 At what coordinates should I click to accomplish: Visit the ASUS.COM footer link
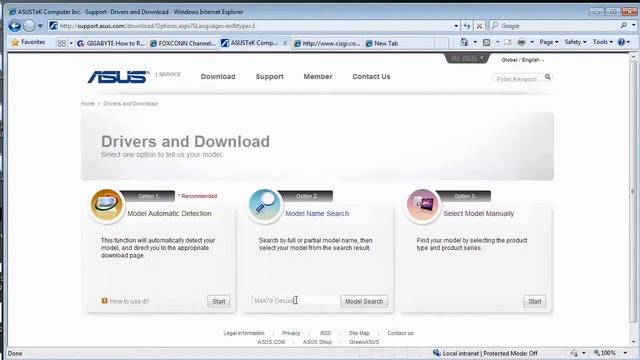pos(271,342)
